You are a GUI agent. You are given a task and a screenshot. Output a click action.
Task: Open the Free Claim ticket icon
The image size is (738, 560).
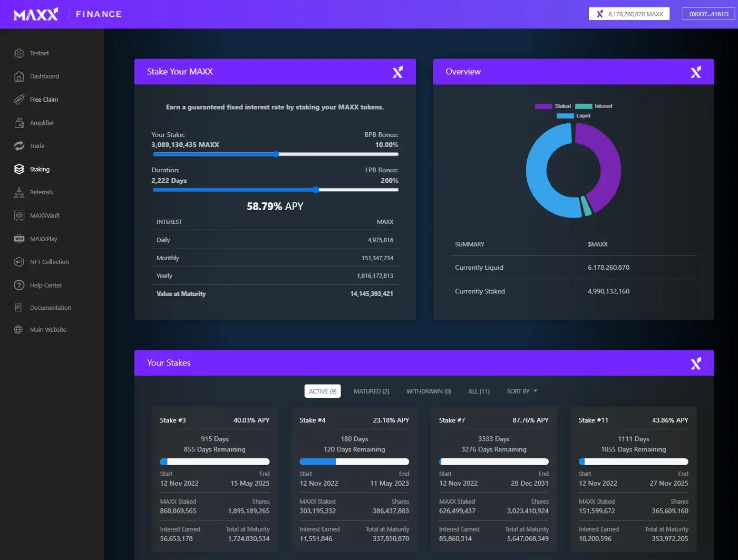(x=19, y=100)
